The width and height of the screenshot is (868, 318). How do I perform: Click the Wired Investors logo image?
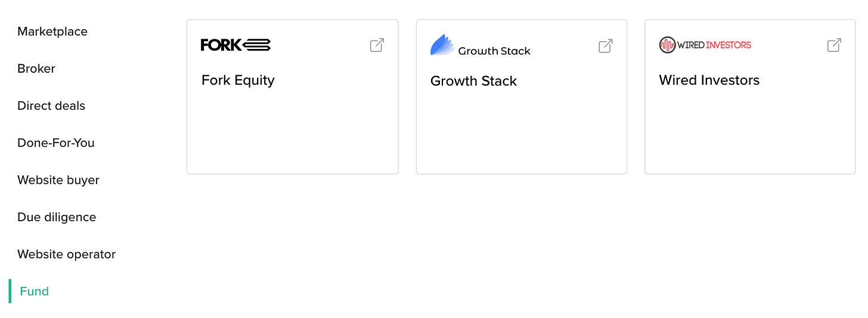click(705, 45)
